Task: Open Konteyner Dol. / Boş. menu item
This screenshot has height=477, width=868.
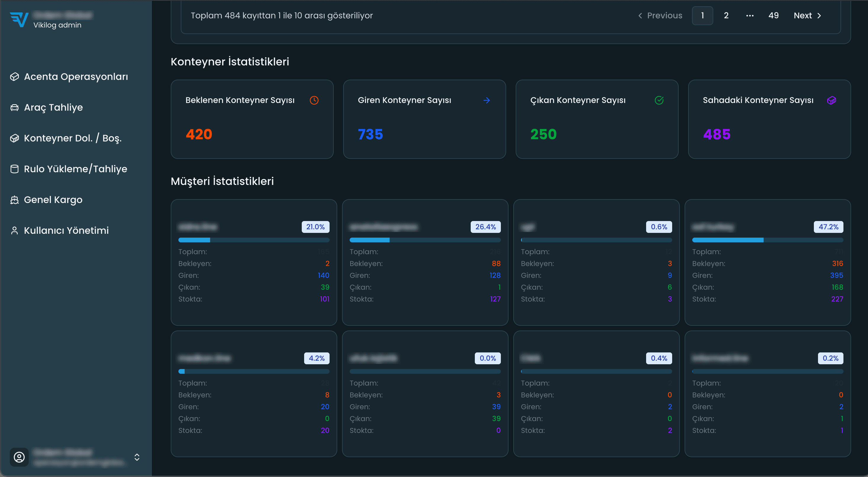Action: (x=72, y=138)
